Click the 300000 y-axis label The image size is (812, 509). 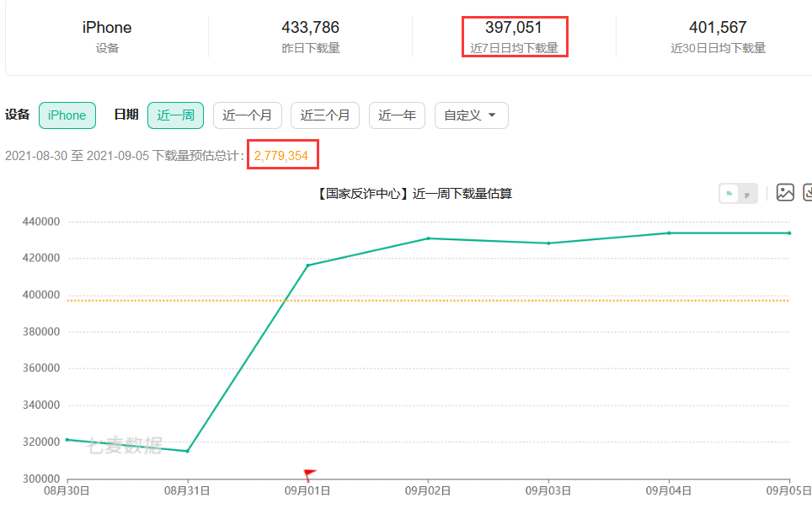41,479
